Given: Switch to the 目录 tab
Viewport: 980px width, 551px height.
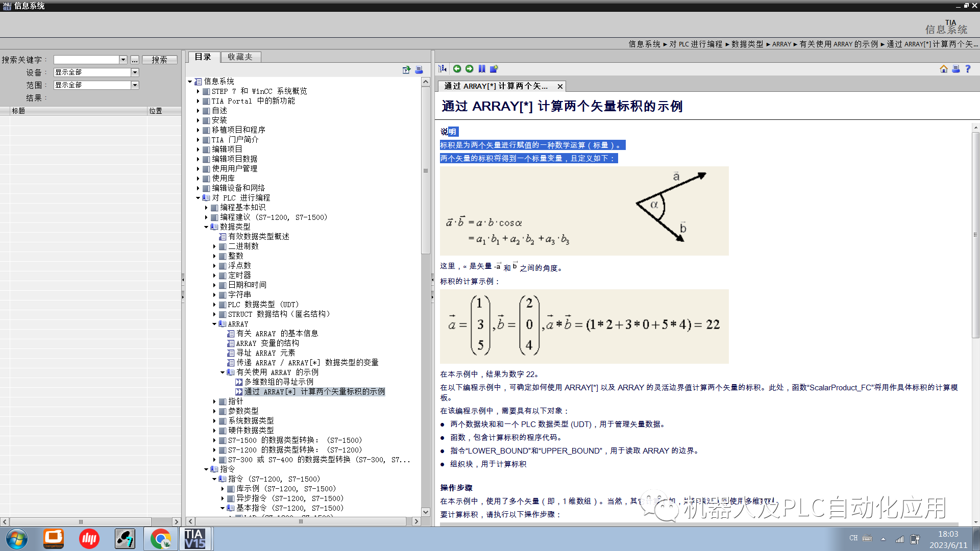Looking at the screenshot, I should pos(203,57).
